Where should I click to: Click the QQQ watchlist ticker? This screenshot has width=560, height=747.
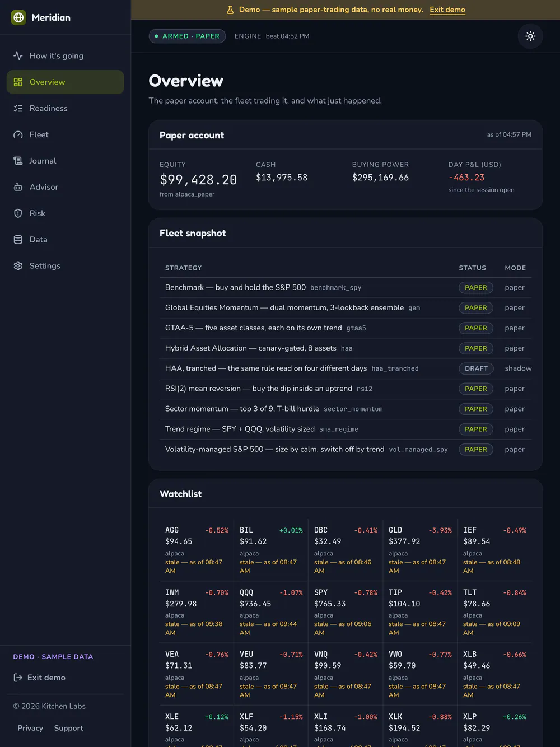point(246,592)
